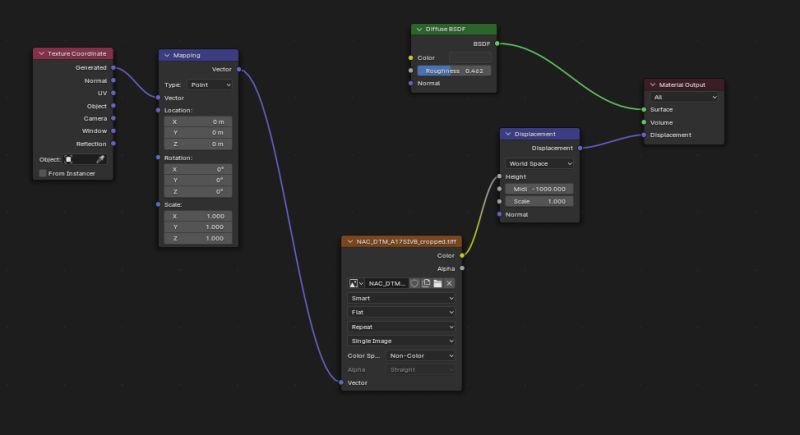Viewport: 800px width, 435px height.
Task: Click the Image Texture Color output socket
Action: (x=462, y=255)
